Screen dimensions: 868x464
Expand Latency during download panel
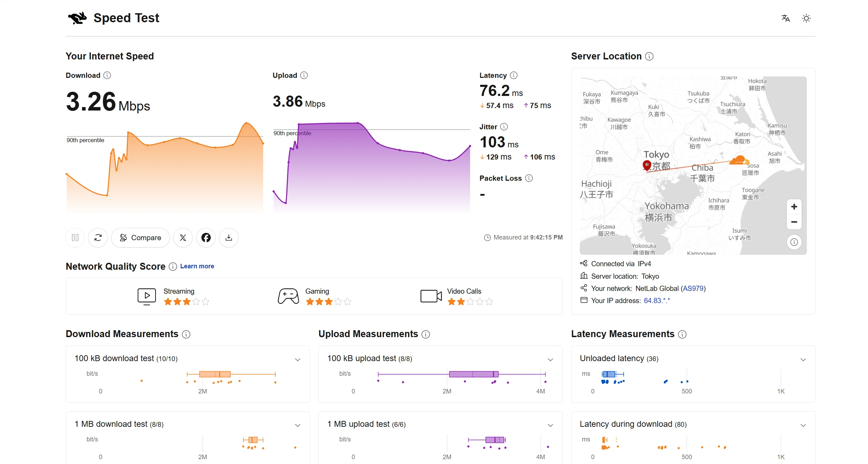point(803,425)
